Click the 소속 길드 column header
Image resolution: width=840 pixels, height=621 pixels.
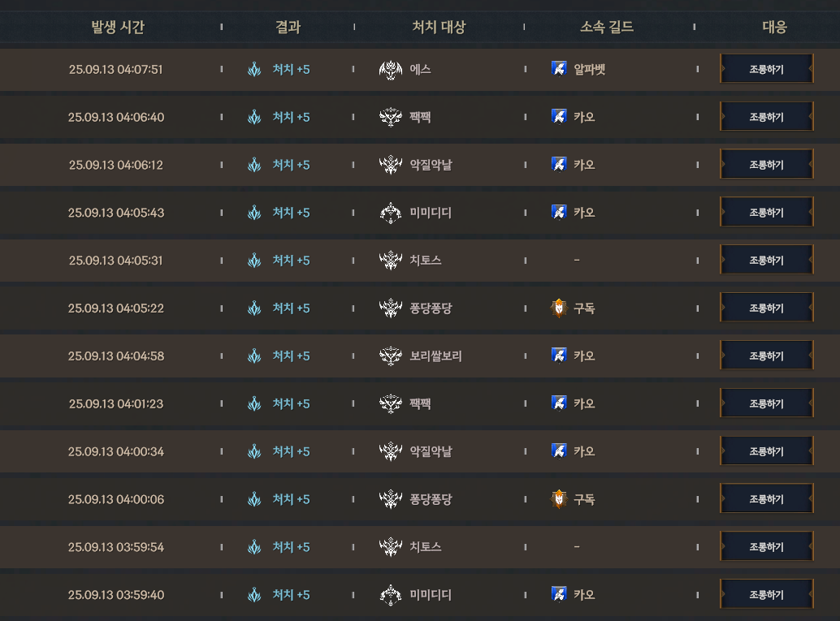pos(607,27)
